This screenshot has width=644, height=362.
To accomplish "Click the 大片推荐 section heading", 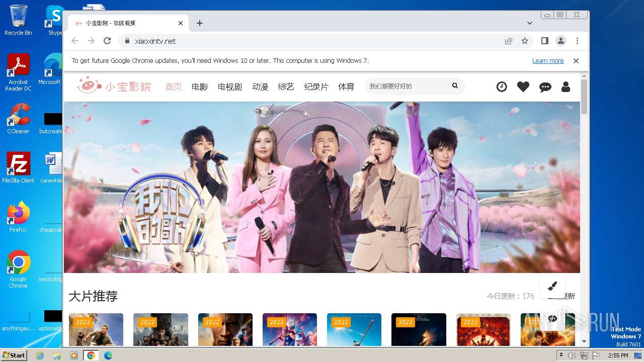I will click(93, 296).
